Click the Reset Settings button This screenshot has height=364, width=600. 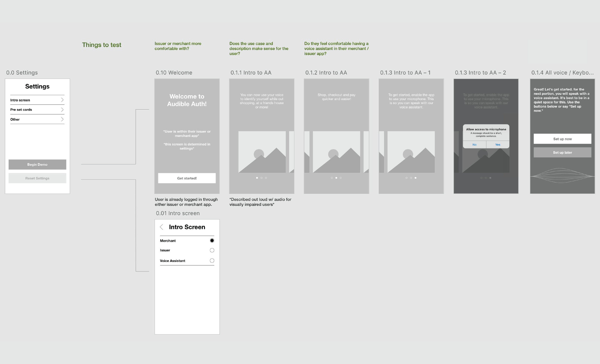[x=37, y=178]
